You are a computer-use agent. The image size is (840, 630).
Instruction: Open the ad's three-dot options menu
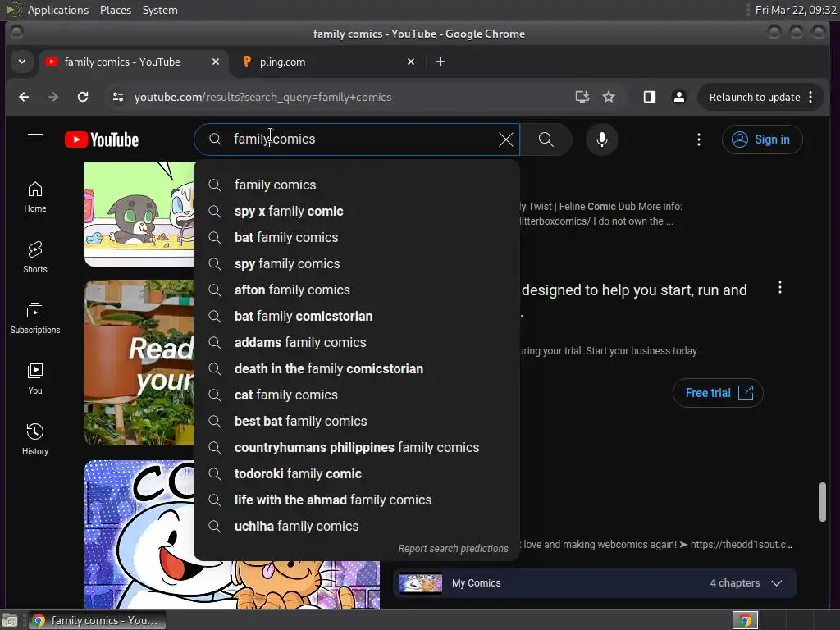coord(780,288)
